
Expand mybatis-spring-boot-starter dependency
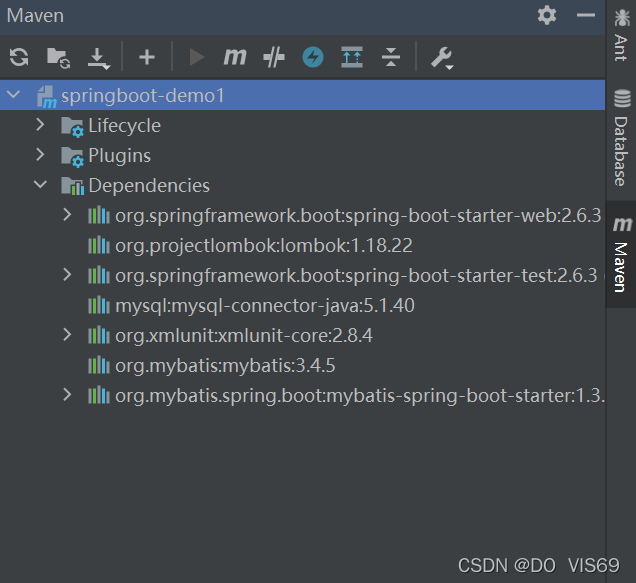(x=67, y=395)
